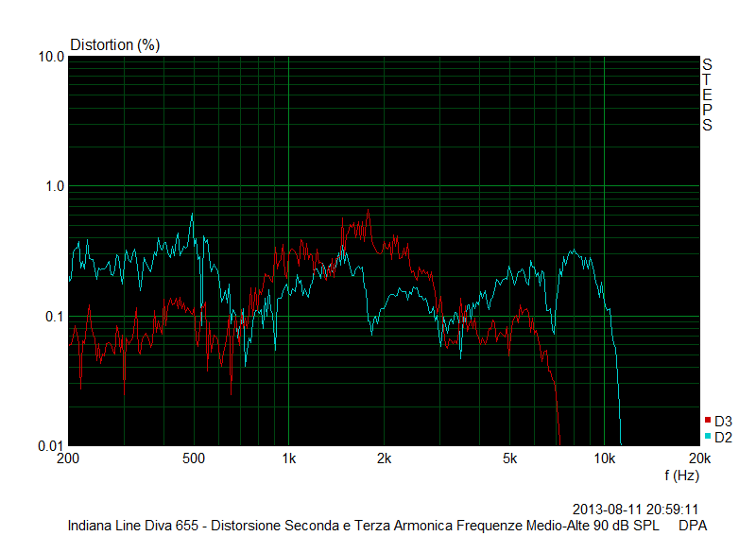Click the D2 legend label
Screen dimensions: 756x536
point(723,438)
